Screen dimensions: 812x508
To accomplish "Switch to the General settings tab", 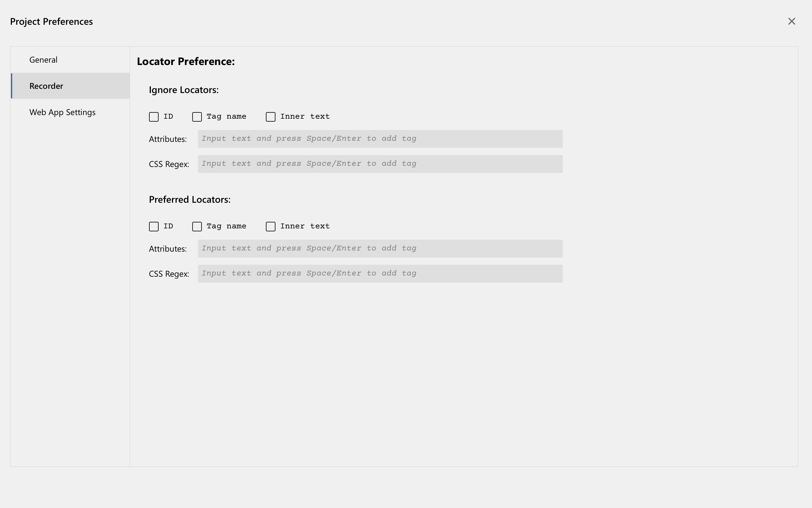I will [x=43, y=59].
